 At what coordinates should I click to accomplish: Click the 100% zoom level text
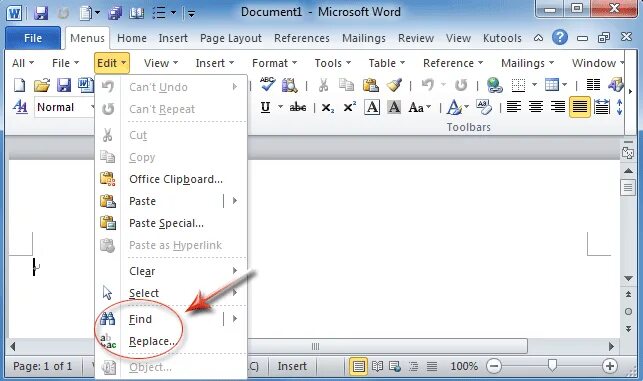pyautogui.click(x=464, y=366)
